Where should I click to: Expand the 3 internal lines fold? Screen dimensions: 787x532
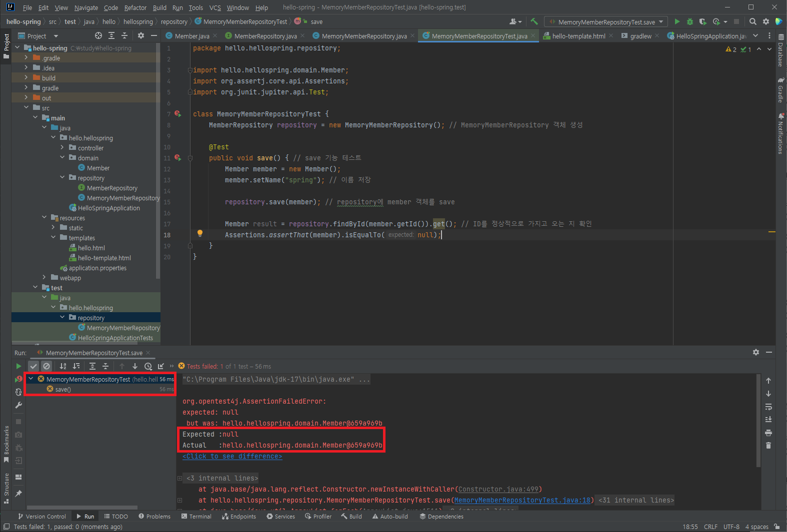[180, 478]
